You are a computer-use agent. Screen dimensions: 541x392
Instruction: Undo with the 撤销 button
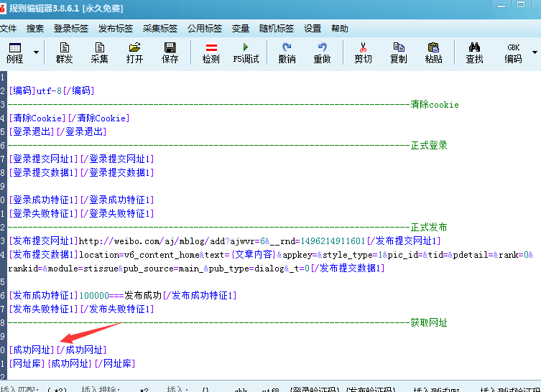click(x=287, y=52)
